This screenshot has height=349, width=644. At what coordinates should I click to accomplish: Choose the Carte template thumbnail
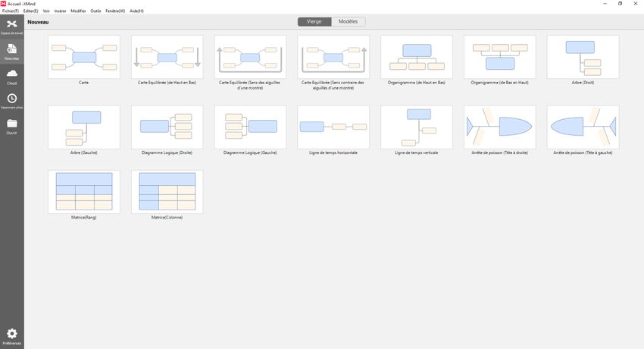coord(83,57)
